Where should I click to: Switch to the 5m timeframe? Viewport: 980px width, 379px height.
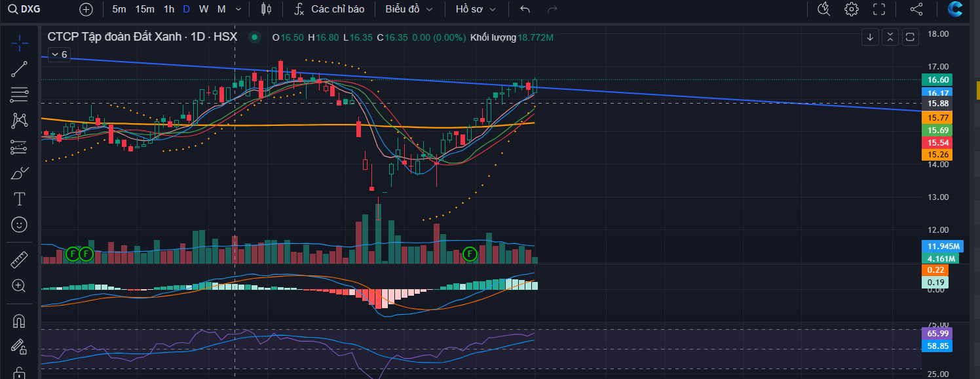119,9
